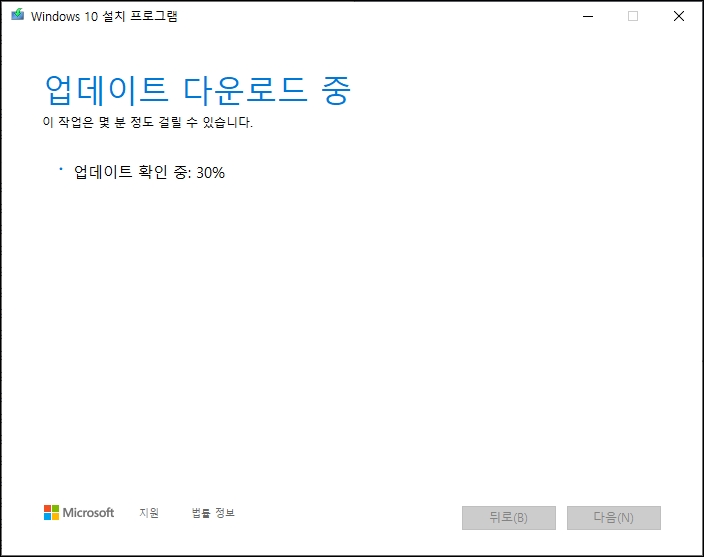Click the 다음(N) next button
The width and height of the screenshot is (704, 557).
(x=614, y=518)
